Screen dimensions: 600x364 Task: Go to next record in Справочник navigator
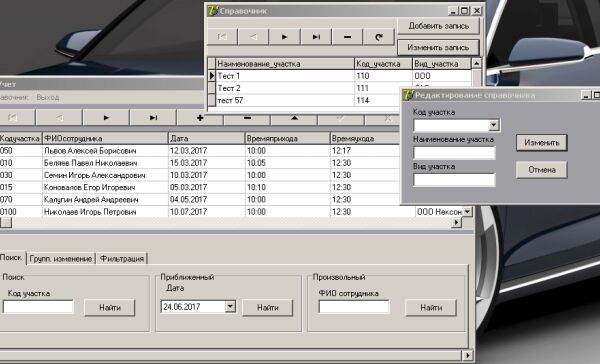[284, 37]
